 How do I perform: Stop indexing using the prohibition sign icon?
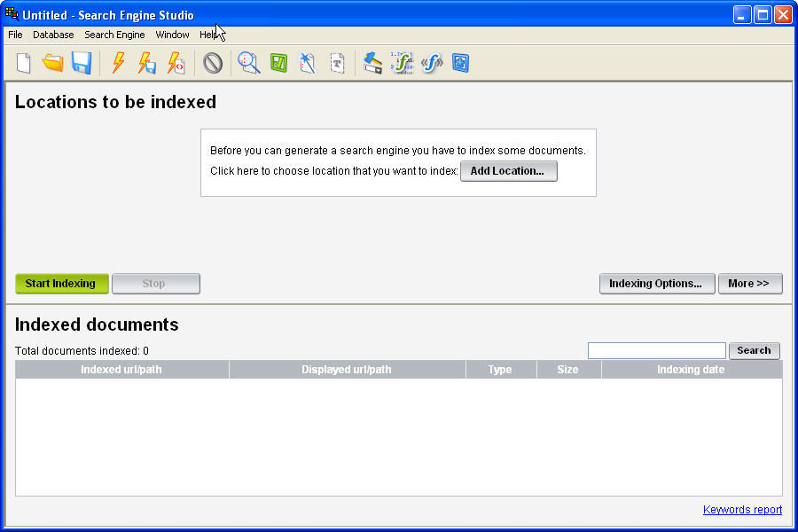click(x=212, y=62)
